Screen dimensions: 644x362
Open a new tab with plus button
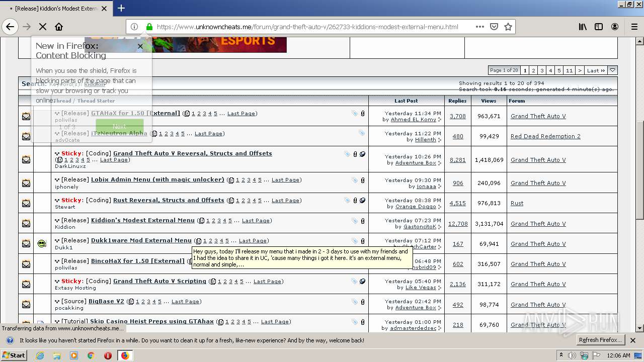point(121,8)
